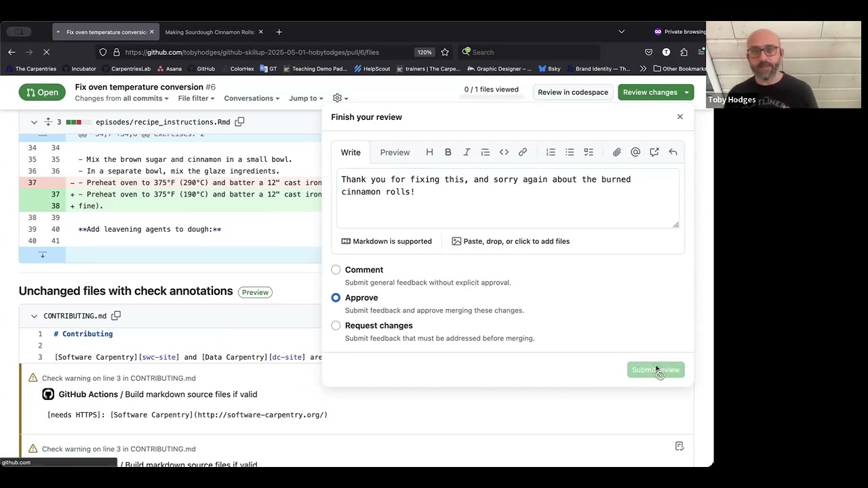
Task: Save to Pocket using the toolbar icon
Action: pyautogui.click(x=648, y=52)
